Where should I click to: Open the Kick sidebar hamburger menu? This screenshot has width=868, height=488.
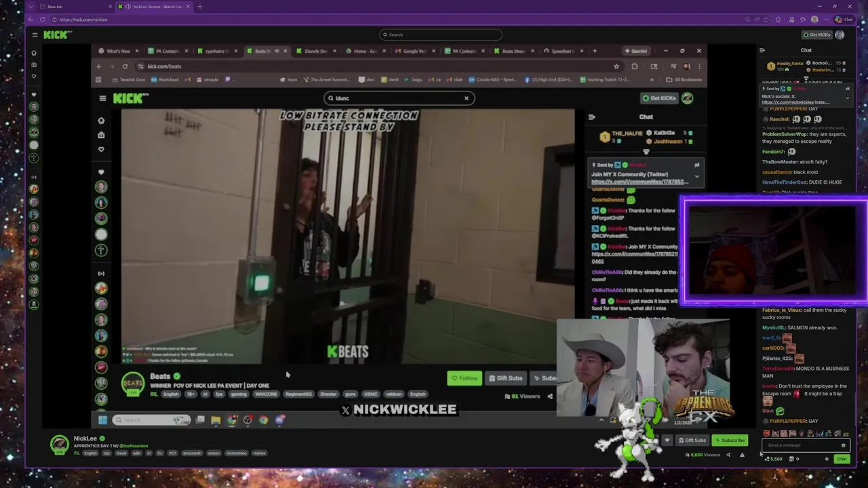coord(35,35)
